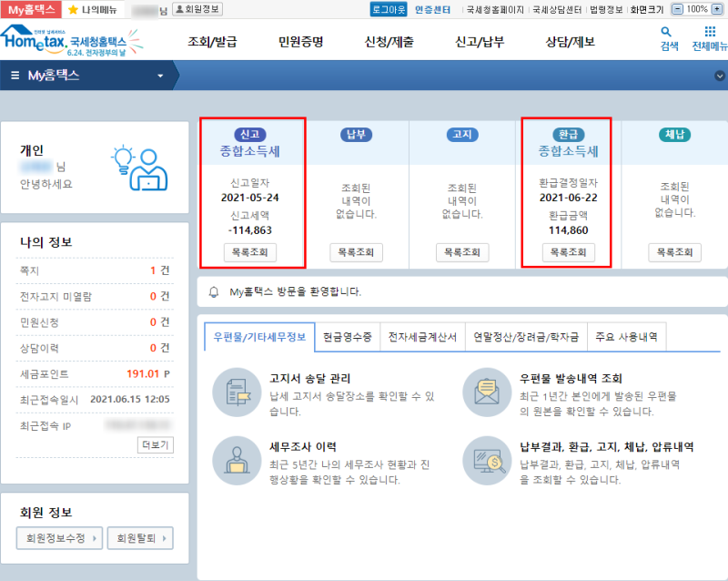Viewport: 728px width, 581px height.
Task: Click the lightbulb user illustration
Action: 139,168
